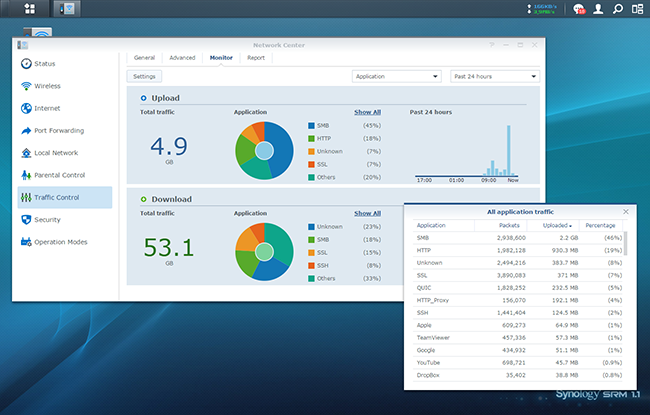
Task: Open the main menu grid icon
Action: click(x=29, y=9)
